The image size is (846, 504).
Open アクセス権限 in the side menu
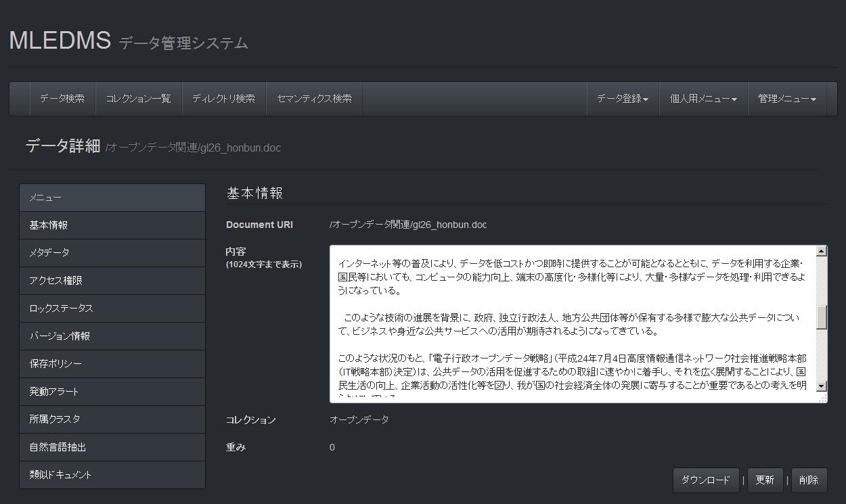click(112, 281)
